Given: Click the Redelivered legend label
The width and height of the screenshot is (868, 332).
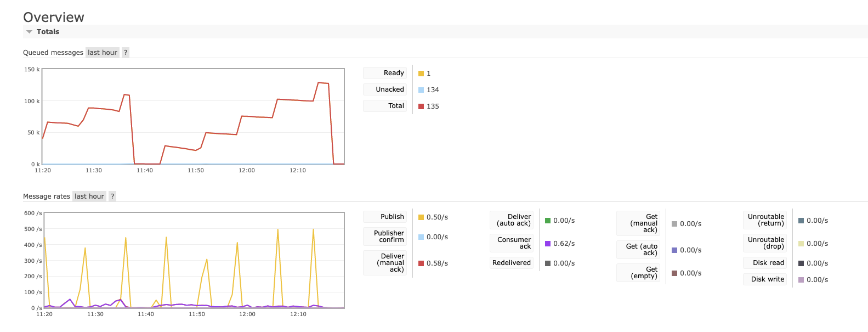Looking at the screenshot, I should [512, 263].
